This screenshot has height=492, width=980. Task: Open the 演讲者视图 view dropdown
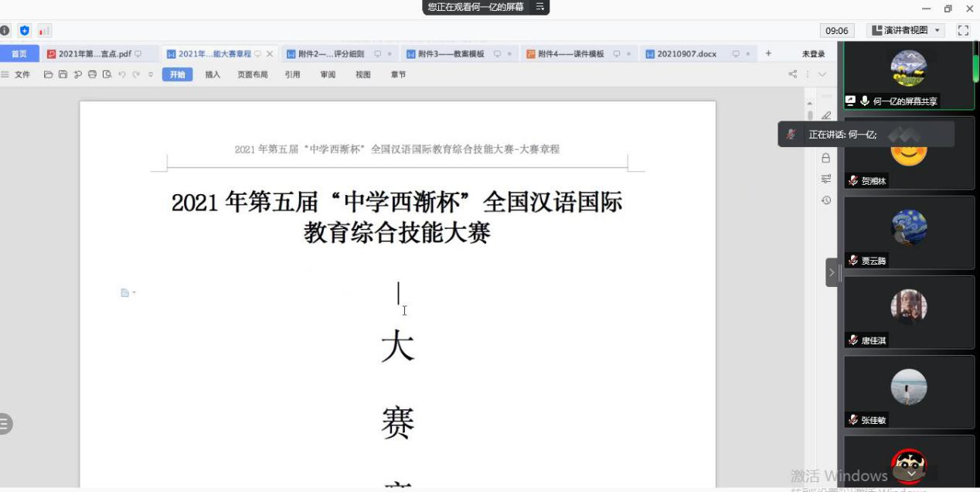(907, 30)
